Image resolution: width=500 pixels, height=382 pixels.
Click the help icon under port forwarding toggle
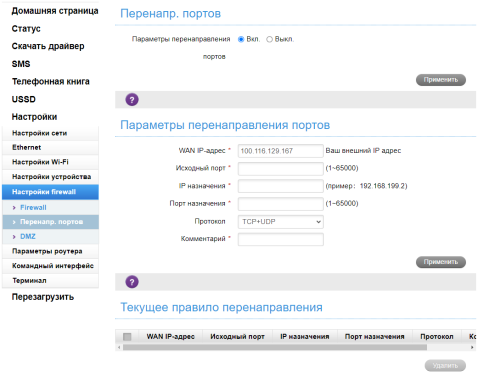tap(132, 99)
